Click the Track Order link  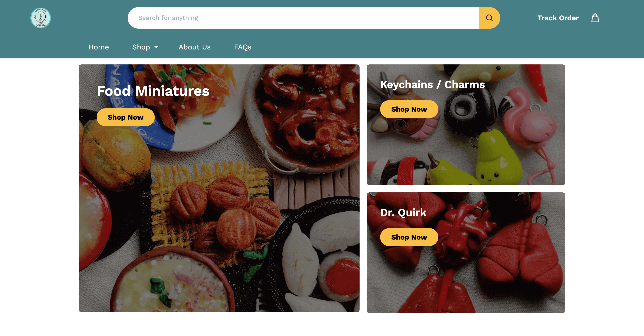click(x=558, y=18)
